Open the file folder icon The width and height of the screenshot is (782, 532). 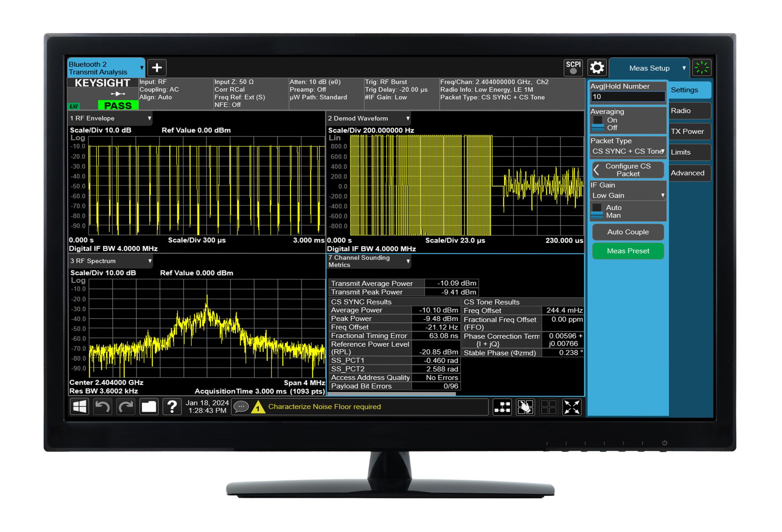pyautogui.click(x=149, y=407)
